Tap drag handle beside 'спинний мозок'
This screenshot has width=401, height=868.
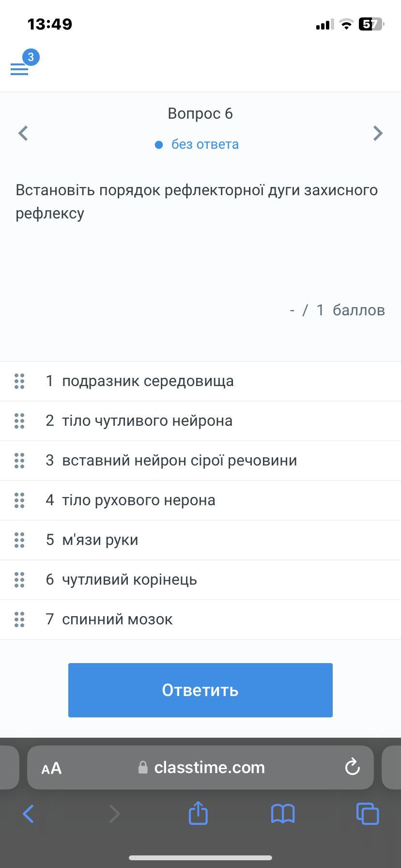19,620
